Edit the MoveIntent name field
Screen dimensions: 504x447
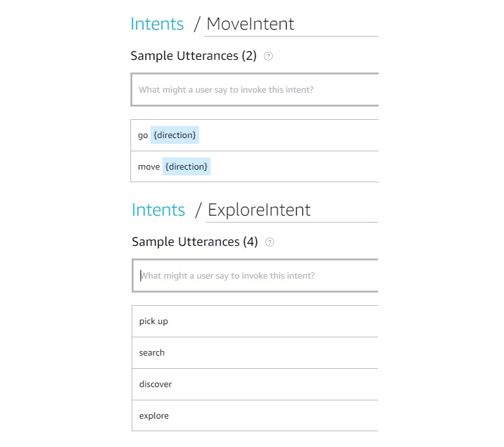pyautogui.click(x=290, y=24)
